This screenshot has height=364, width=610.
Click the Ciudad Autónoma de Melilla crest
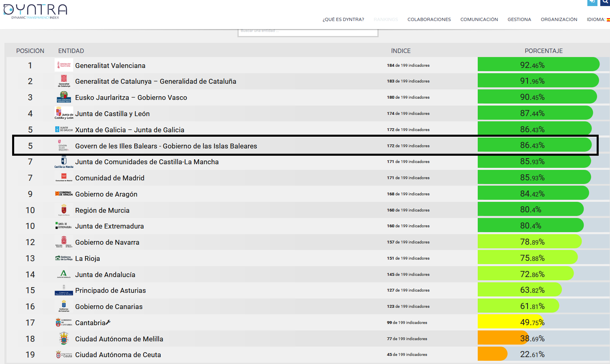(x=64, y=339)
